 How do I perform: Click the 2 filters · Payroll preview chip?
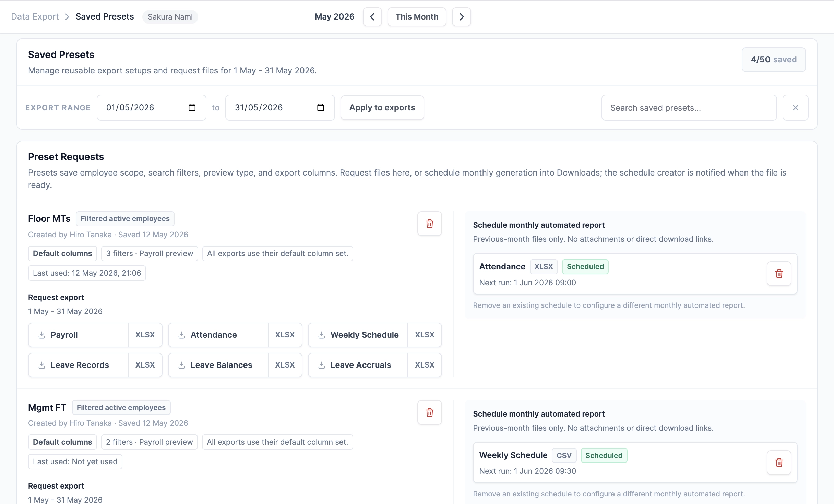(x=150, y=442)
